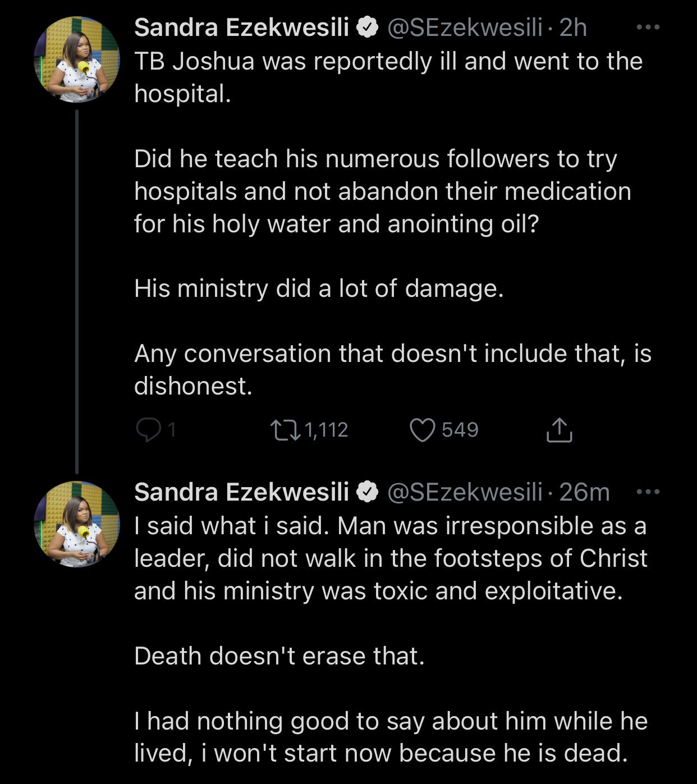This screenshot has width=697, height=784.
Task: Click the verified badge on first tweet
Action: [x=368, y=27]
